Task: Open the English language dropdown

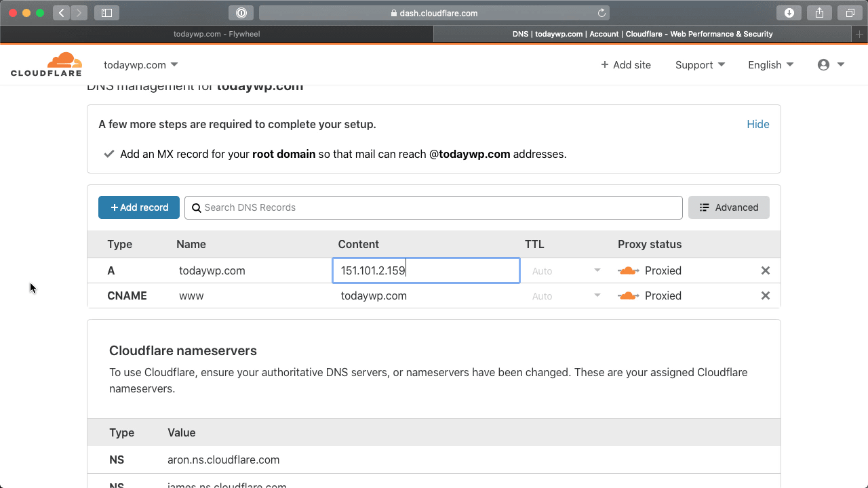Action: coord(770,65)
